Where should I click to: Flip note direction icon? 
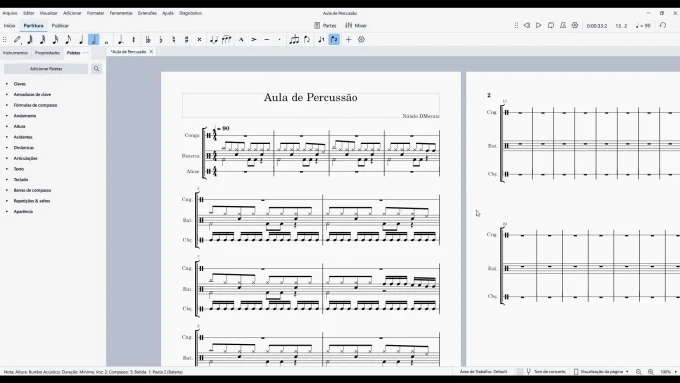click(x=307, y=39)
